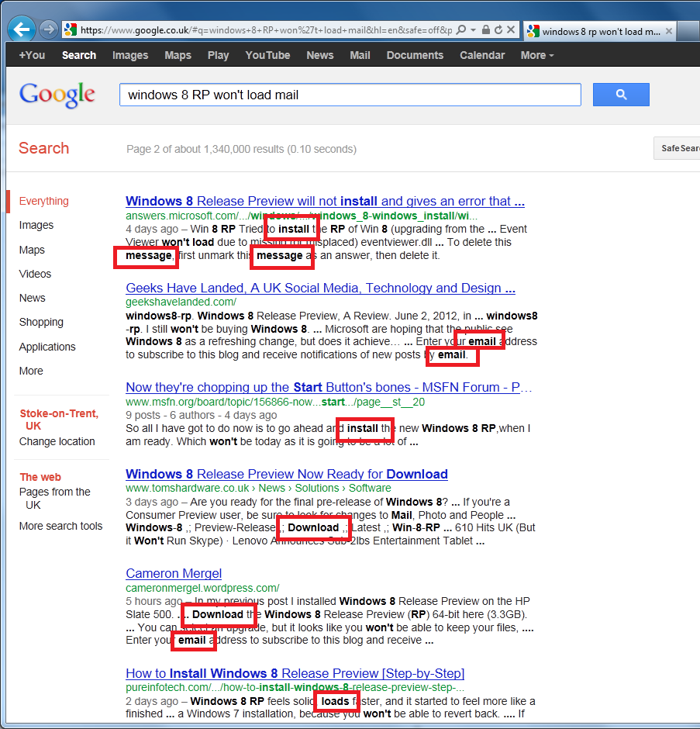Click the stop loading X in address bar
Screen dimensions: 700x729
511,30
